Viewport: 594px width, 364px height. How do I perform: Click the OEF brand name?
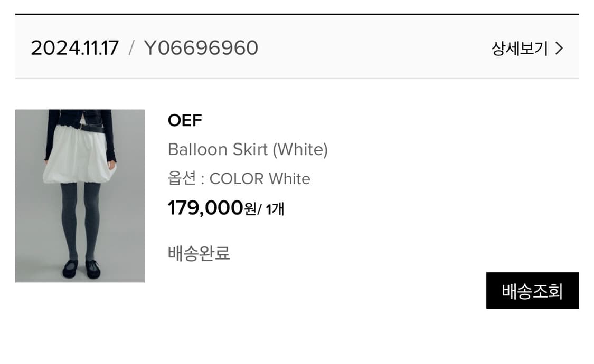185,121
